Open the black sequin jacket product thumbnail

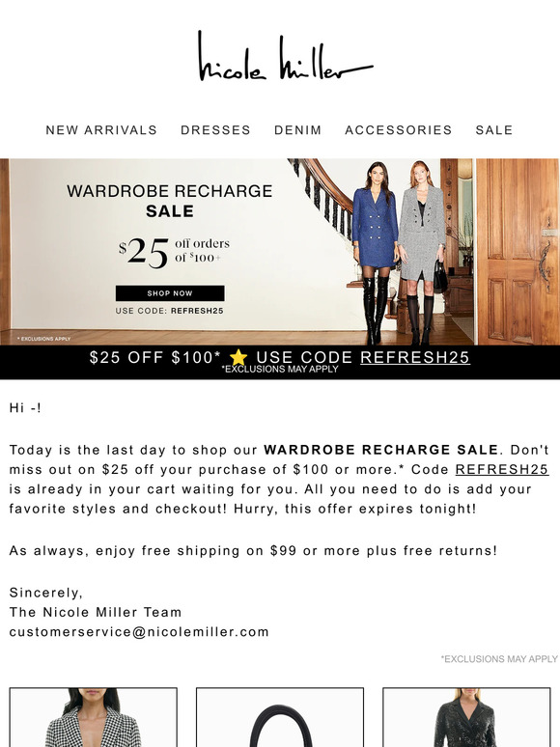(x=466, y=717)
